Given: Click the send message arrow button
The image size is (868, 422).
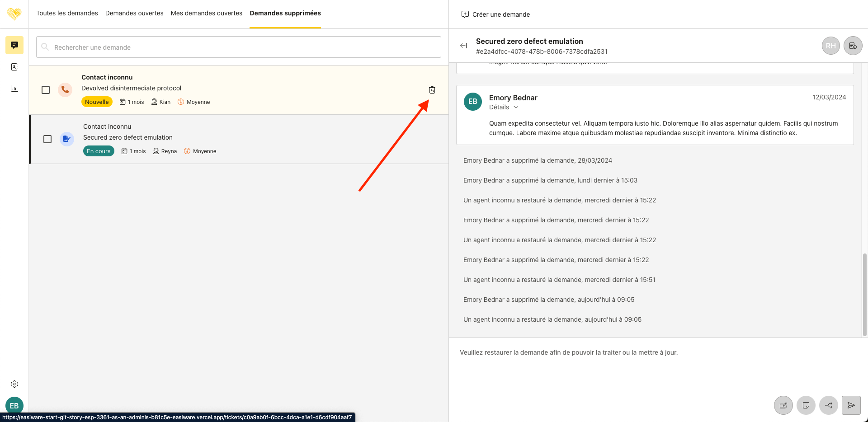Looking at the screenshot, I should 851,405.
